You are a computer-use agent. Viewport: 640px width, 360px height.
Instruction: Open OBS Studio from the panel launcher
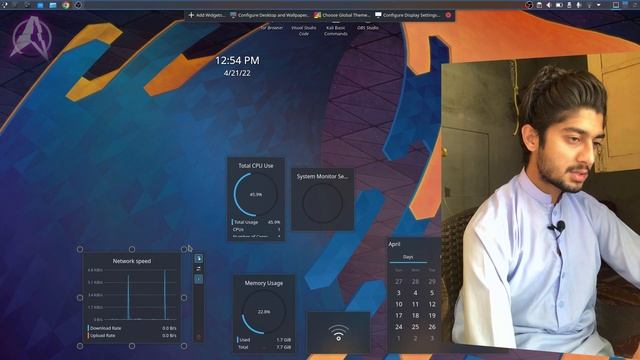tap(78, 5)
